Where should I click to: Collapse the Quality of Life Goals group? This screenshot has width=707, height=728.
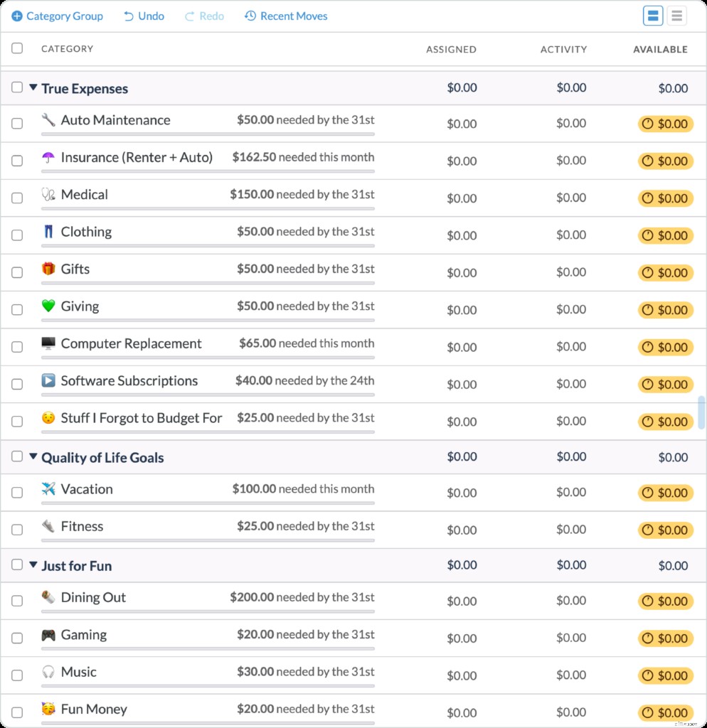coord(33,456)
